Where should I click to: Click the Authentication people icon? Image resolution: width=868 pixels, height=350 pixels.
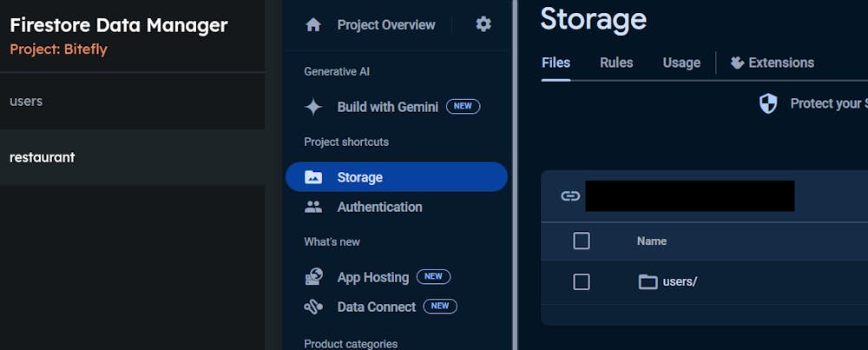[x=313, y=207]
